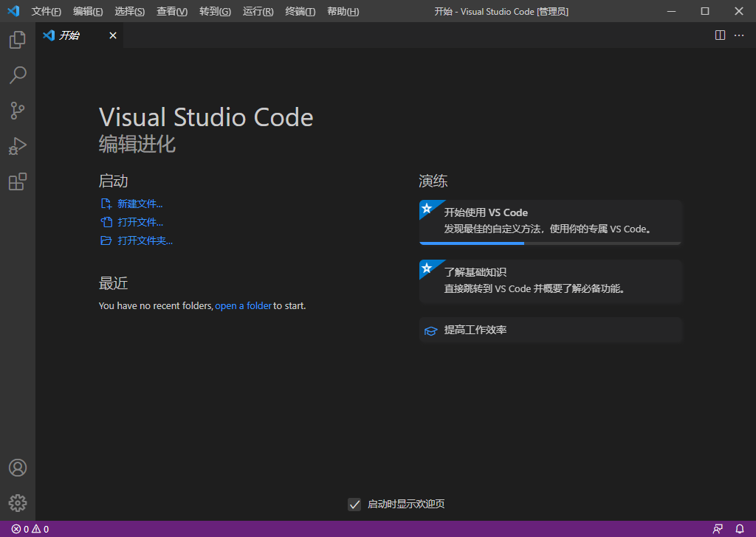Viewport: 756px width, 537px height.
Task: Click the VS Code logo in title bar
Action: pyautogui.click(x=13, y=11)
